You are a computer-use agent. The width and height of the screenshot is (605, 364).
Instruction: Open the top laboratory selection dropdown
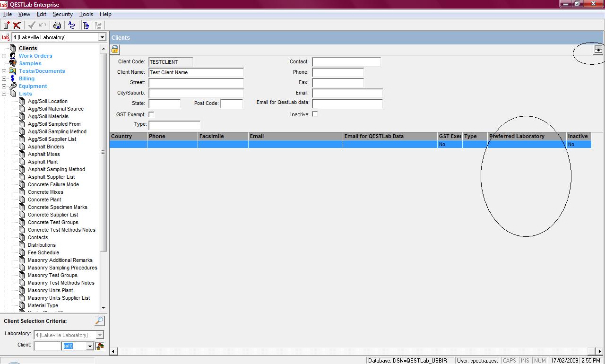102,37
